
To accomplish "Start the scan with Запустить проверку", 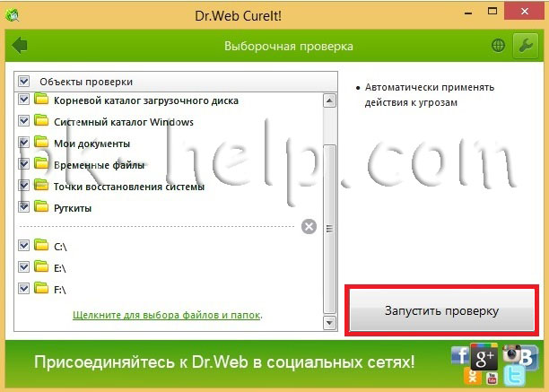I will [x=442, y=310].
